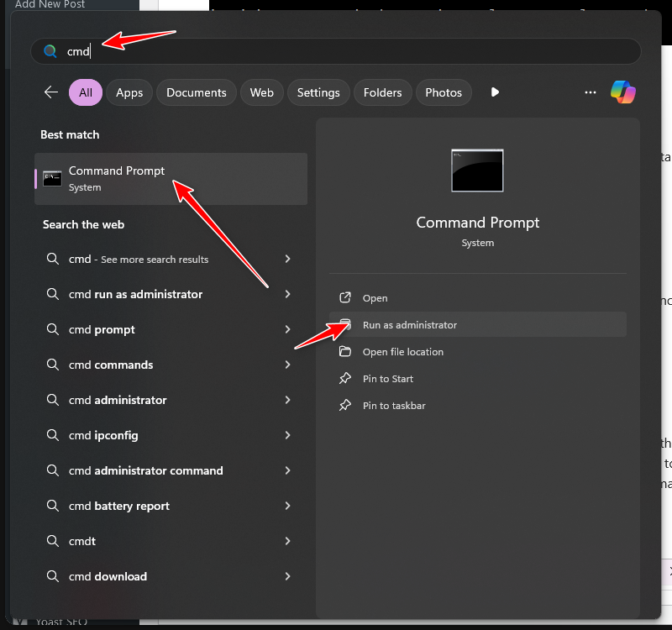Screen dimensions: 672x630
Task: Expand the 'cmd run as administrator' suggestion arrow
Action: (x=287, y=294)
